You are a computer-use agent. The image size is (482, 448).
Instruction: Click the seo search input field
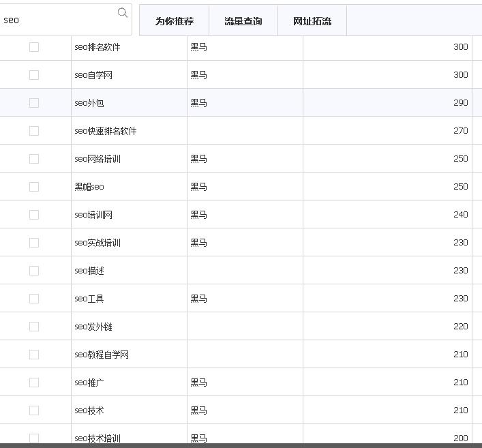point(58,20)
